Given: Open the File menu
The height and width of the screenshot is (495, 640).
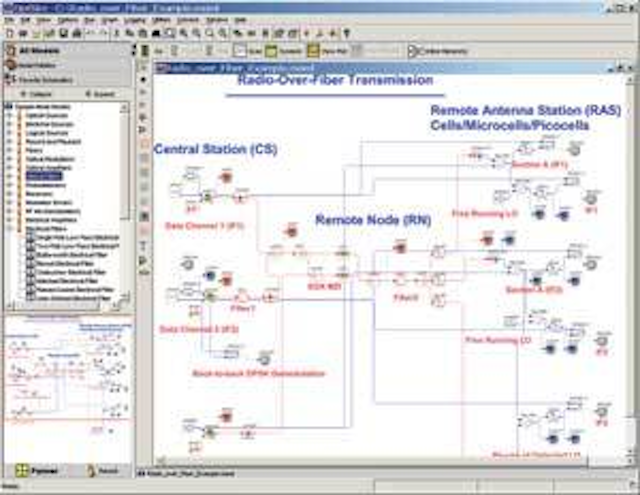Looking at the screenshot, I should coord(9,20).
